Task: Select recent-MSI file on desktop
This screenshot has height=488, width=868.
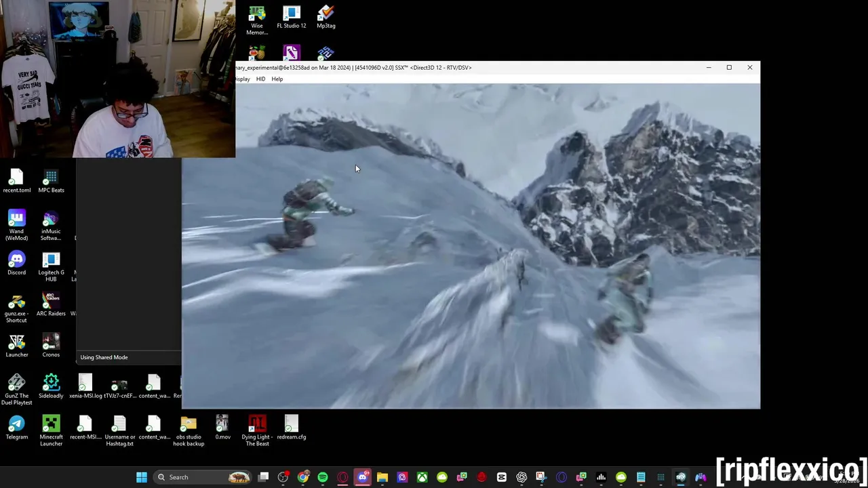Action: (85, 428)
